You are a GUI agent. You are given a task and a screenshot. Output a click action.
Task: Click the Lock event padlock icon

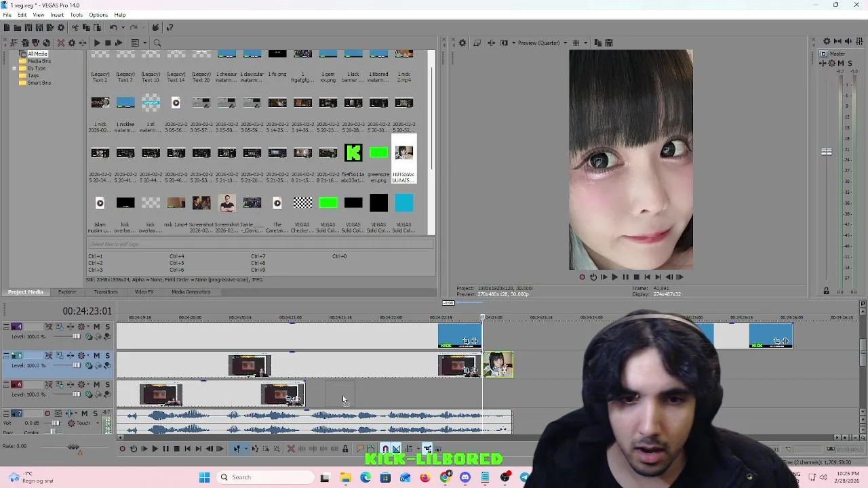click(x=345, y=448)
